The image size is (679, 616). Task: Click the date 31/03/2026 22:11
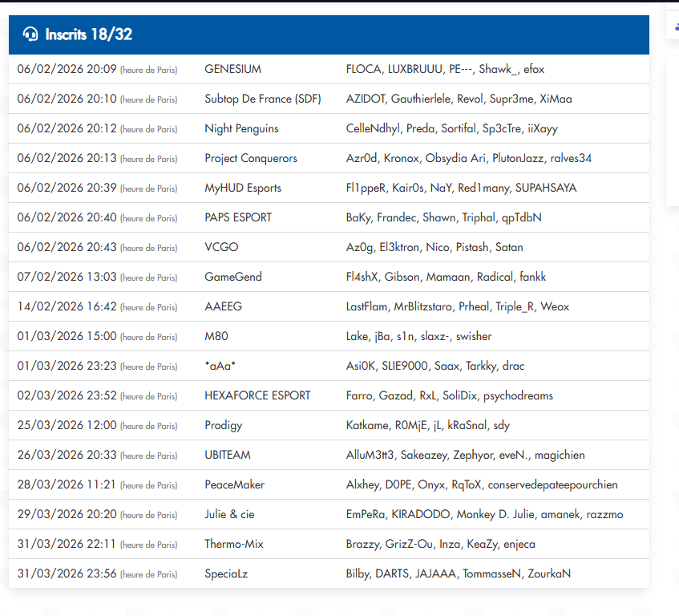click(67, 544)
